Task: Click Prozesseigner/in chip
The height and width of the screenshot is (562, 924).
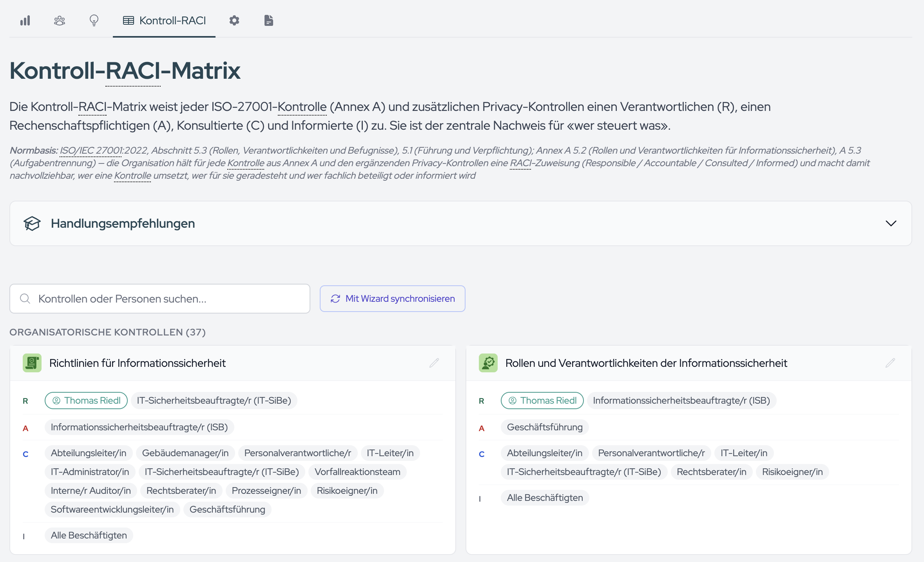Action: (266, 491)
